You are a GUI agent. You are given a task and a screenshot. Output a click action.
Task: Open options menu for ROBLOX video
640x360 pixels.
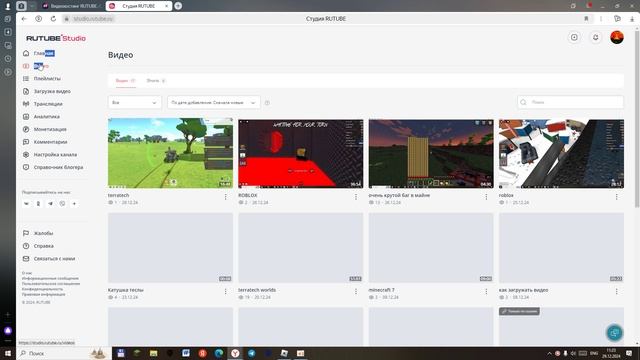356,197
